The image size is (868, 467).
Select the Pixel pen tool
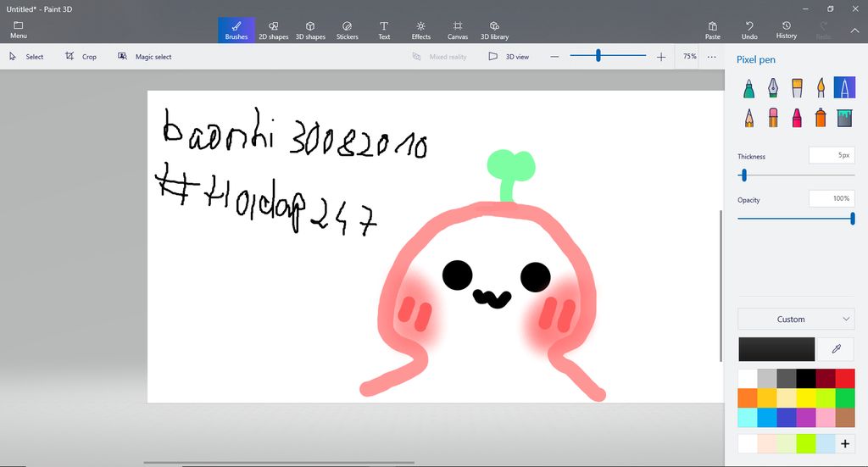(844, 88)
